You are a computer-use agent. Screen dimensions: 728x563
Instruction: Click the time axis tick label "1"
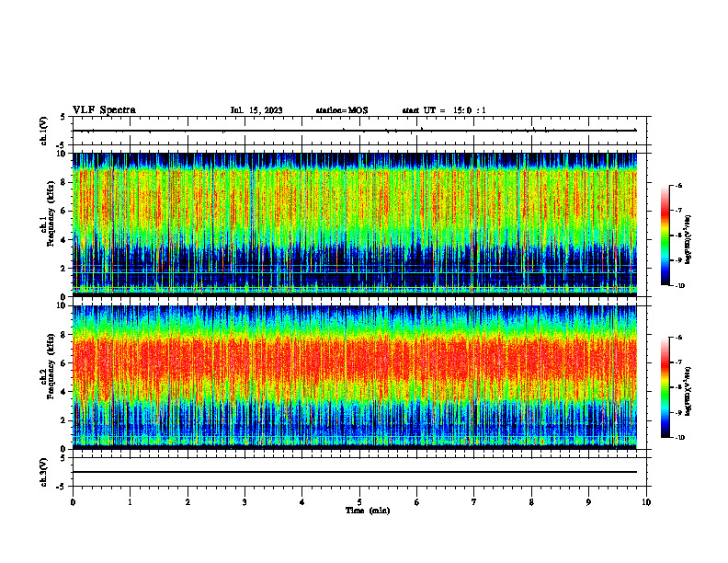point(130,502)
